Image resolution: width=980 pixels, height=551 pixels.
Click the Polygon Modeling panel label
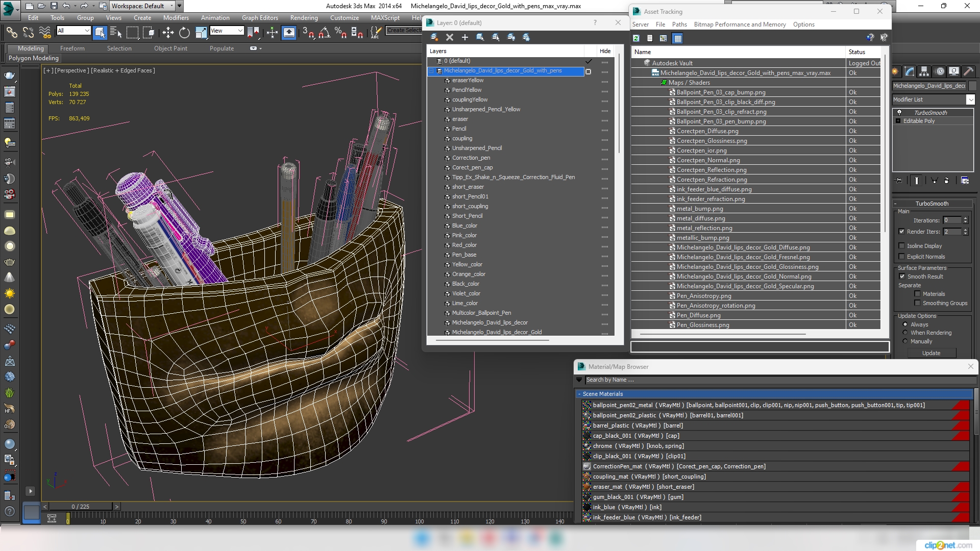(x=33, y=58)
